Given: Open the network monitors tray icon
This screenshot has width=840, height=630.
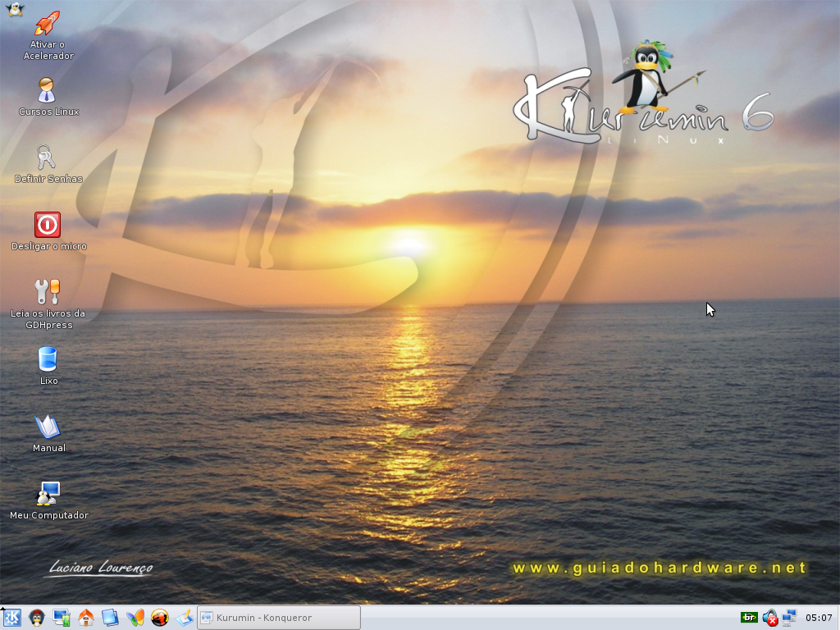Looking at the screenshot, I should pyautogui.click(x=788, y=618).
